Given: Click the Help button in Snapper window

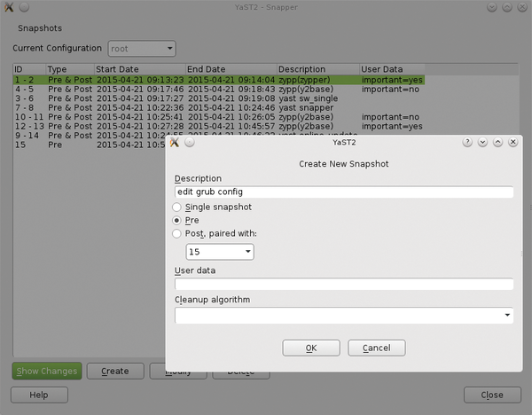Looking at the screenshot, I should point(39,395).
